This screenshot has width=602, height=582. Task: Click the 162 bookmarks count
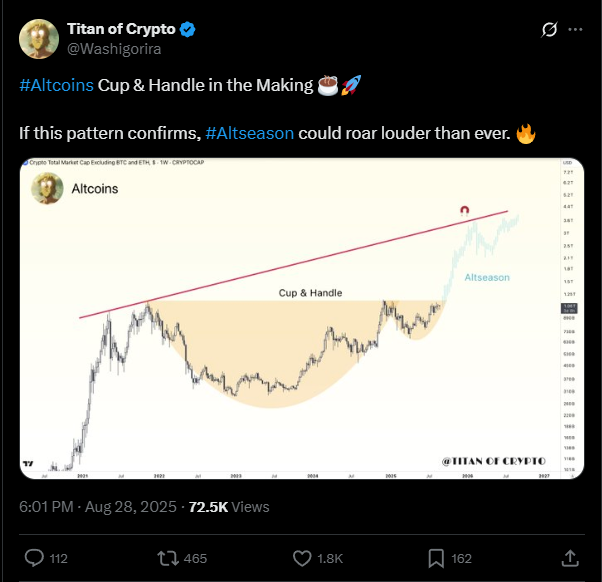click(x=461, y=558)
